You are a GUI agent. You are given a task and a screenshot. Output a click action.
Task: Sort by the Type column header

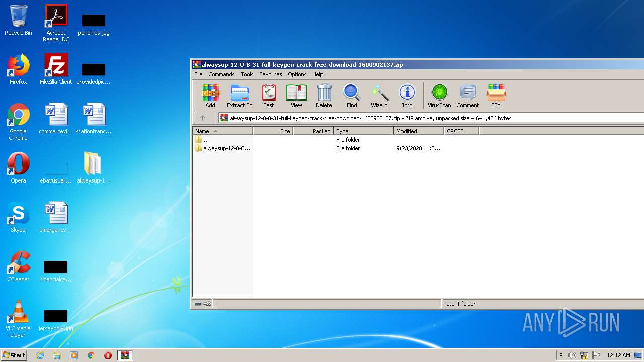[363, 131]
